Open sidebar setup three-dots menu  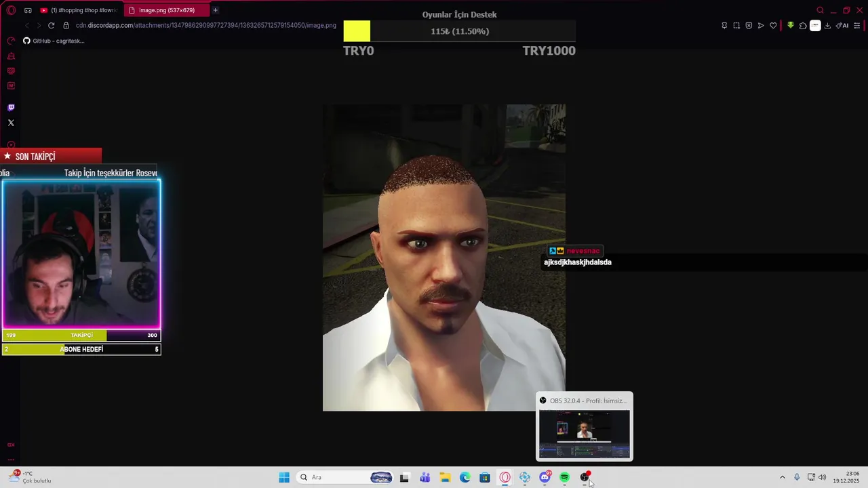[x=11, y=460]
